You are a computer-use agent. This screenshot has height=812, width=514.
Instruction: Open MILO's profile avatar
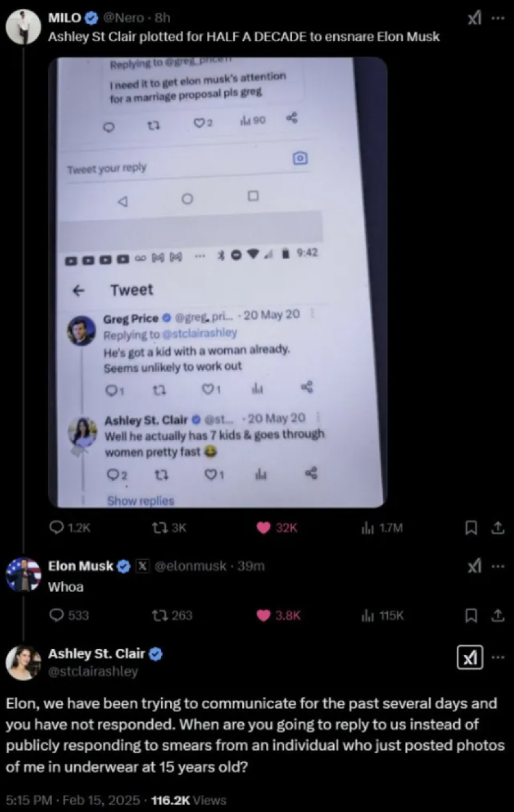pos(22,26)
